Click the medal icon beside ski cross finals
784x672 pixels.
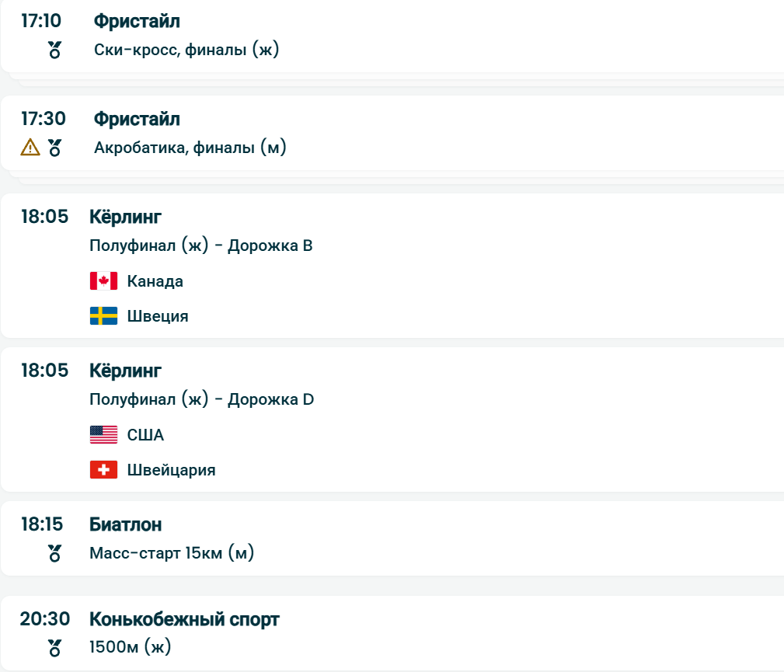coord(54,50)
